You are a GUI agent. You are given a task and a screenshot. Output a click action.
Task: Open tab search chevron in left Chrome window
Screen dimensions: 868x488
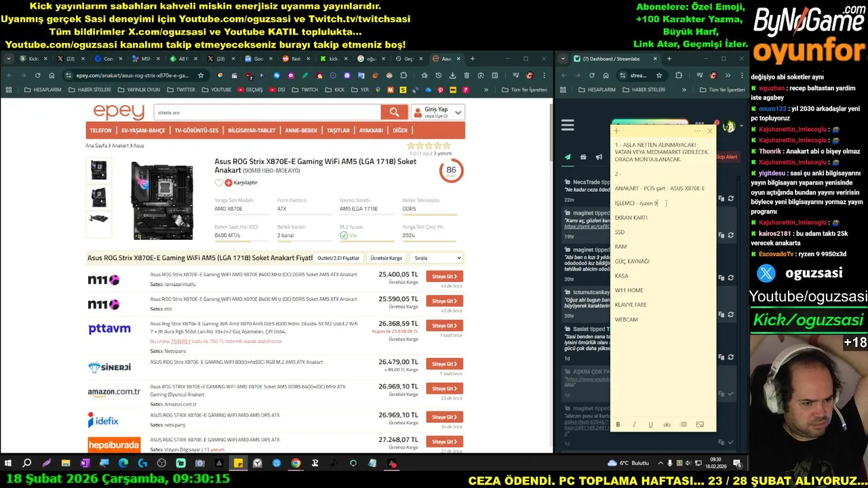[x=9, y=59]
